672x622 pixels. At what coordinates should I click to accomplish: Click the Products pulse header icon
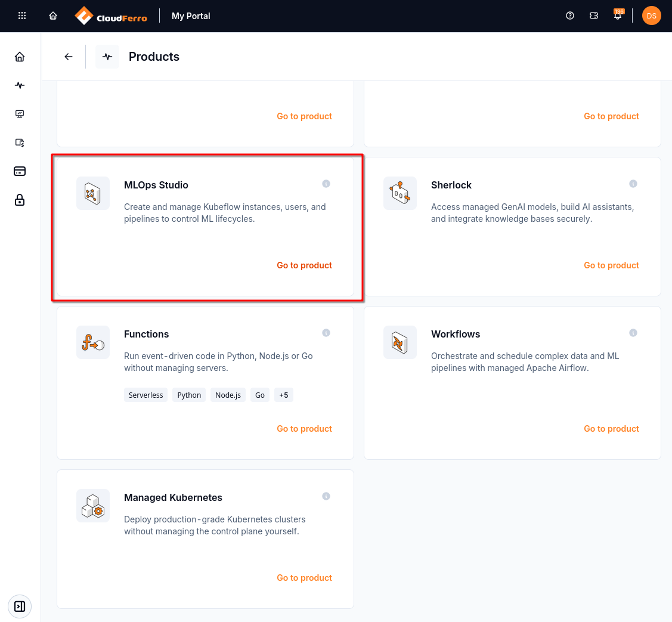click(x=107, y=57)
